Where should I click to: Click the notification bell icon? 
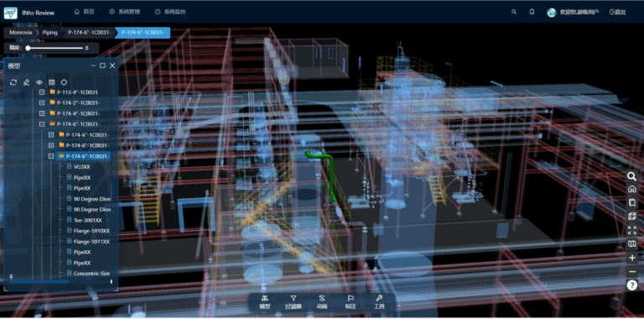click(532, 12)
